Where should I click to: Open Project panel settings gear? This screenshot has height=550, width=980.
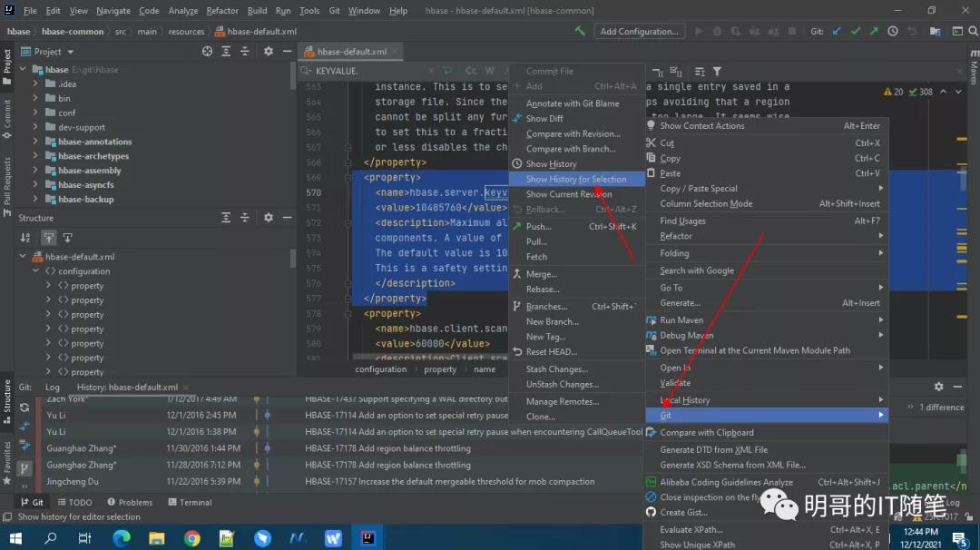pos(268,51)
